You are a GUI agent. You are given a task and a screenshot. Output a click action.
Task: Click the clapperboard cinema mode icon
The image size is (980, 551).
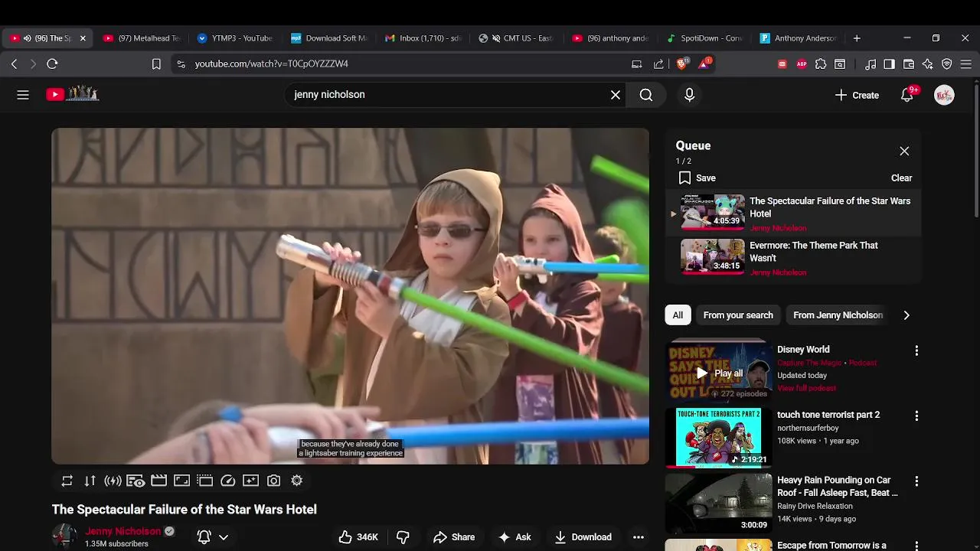click(158, 481)
